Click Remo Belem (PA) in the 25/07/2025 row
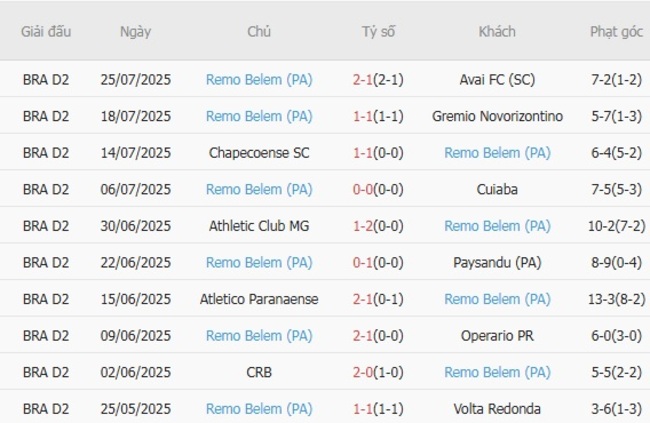This screenshot has height=423, width=650. point(259,79)
